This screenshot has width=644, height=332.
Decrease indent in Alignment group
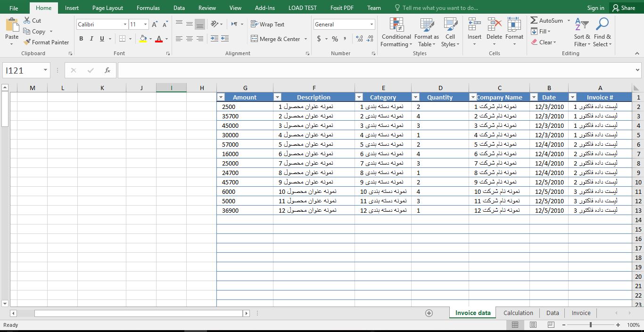(214, 39)
